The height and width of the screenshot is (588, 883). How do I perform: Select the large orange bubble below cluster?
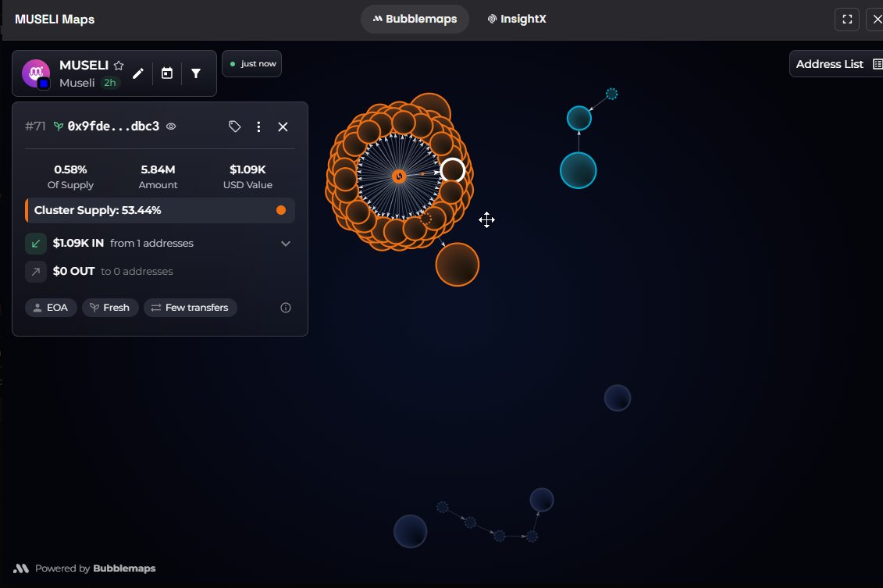click(x=458, y=265)
